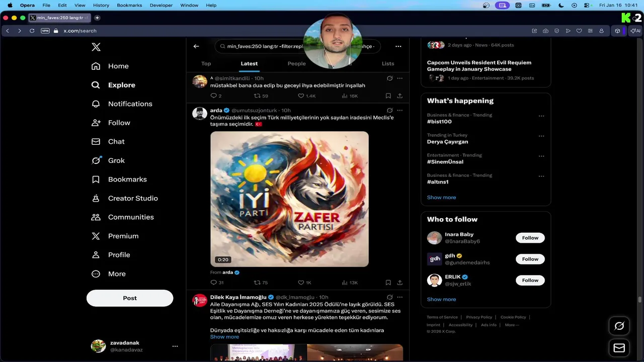Viewport: 644px width, 362px height.
Task: Open Communities page
Action: [122, 217]
